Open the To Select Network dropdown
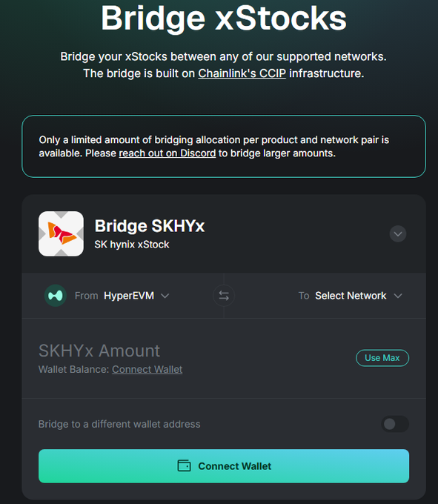The width and height of the screenshot is (438, 504). coord(351,296)
